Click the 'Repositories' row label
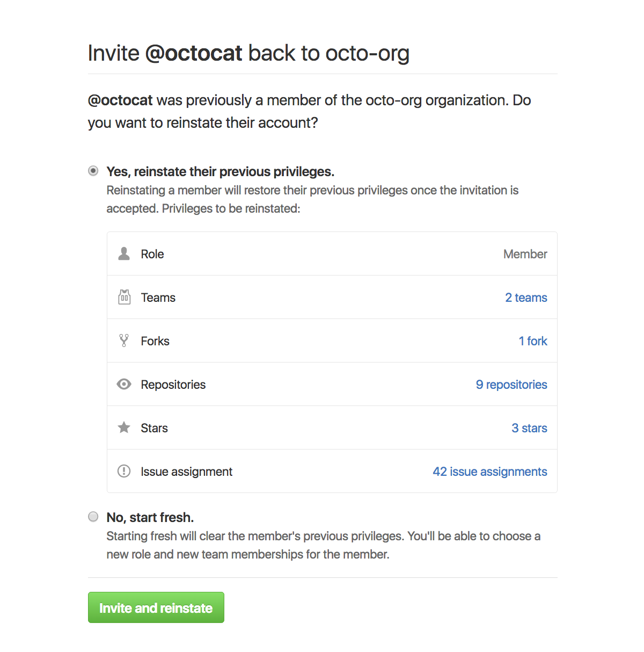644x652 pixels. click(173, 385)
